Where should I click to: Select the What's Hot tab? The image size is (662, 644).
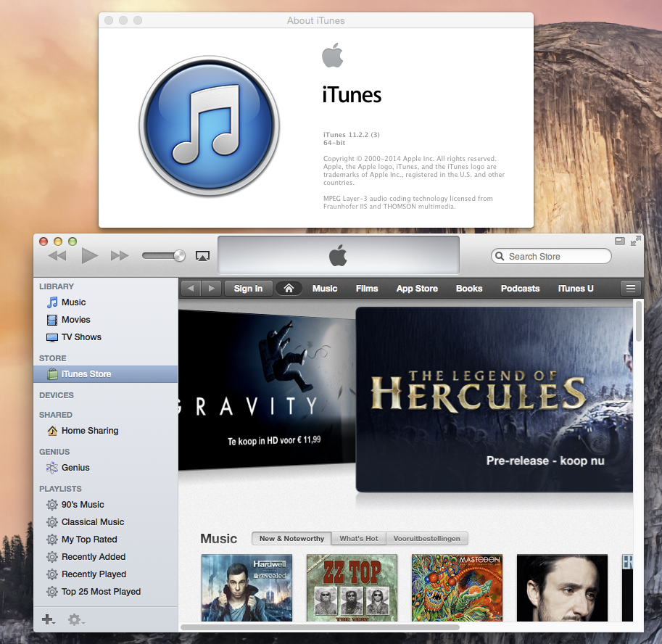[x=359, y=538]
